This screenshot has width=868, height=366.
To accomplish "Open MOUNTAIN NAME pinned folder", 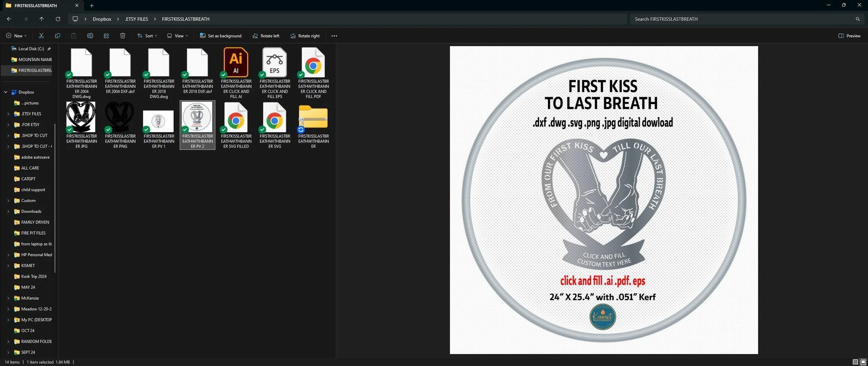I will (x=31, y=60).
